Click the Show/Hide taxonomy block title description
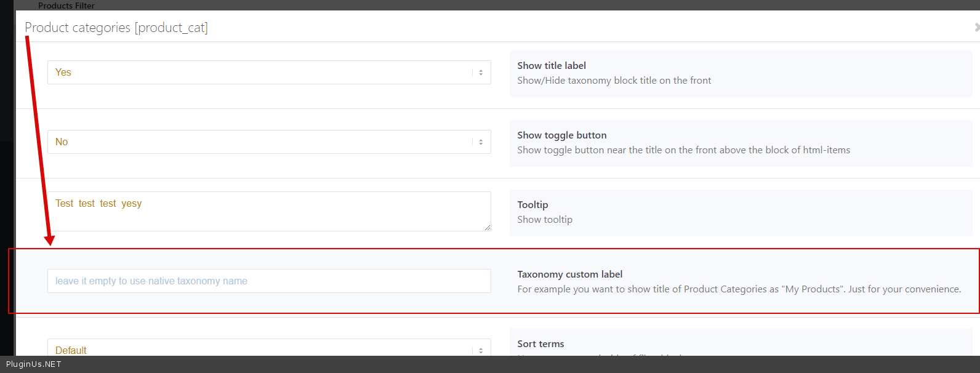 click(x=614, y=81)
